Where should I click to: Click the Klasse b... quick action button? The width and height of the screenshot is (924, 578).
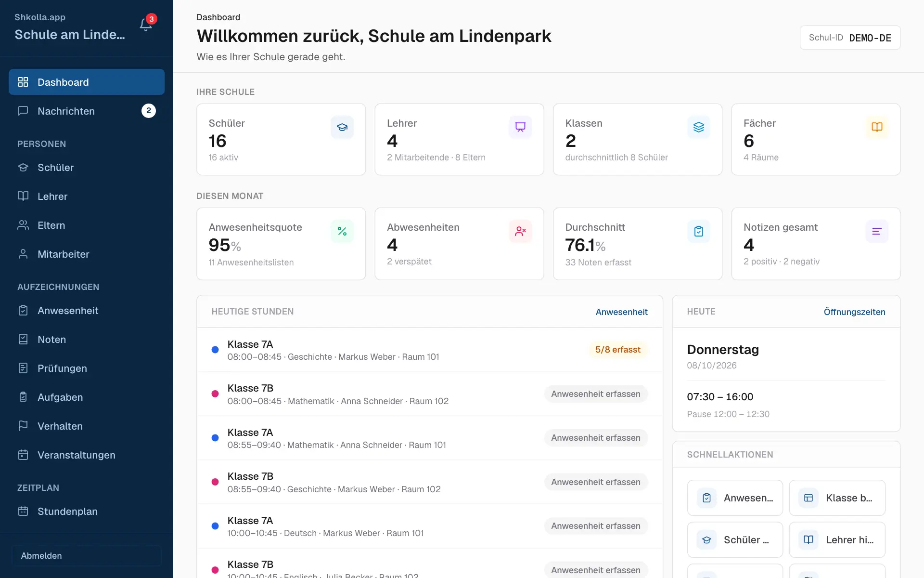click(837, 498)
